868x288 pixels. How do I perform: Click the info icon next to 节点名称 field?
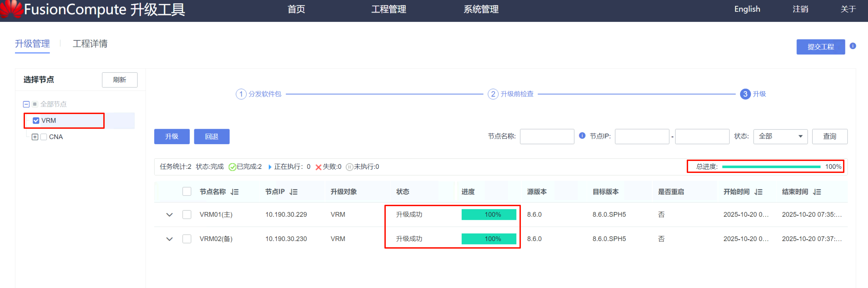582,136
